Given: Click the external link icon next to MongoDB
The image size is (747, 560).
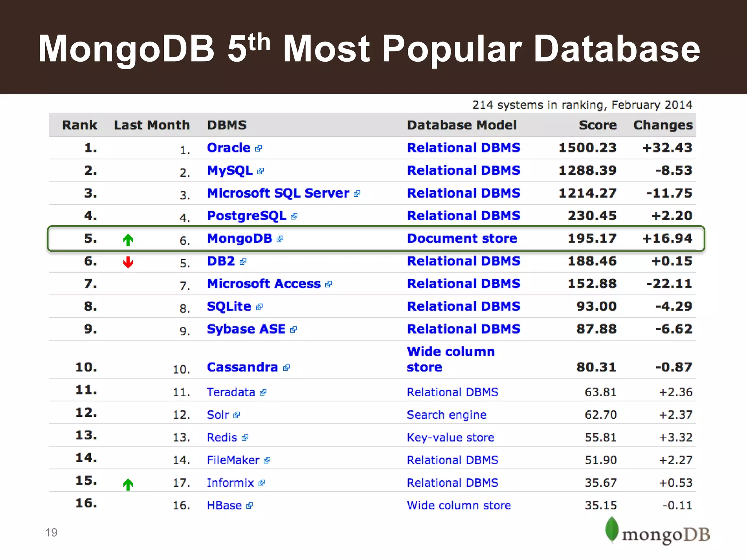Looking at the screenshot, I should (280, 239).
